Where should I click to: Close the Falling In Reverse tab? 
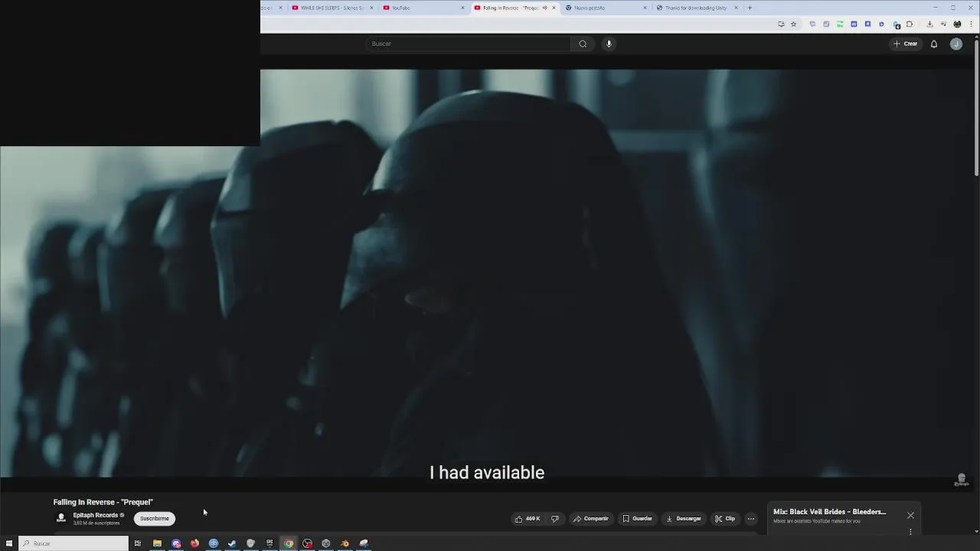tap(554, 8)
